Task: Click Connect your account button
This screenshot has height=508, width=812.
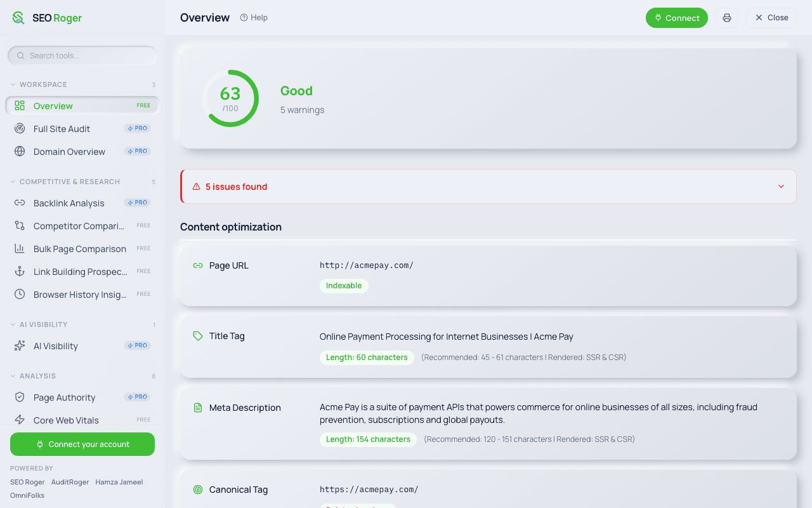Action: (82, 444)
